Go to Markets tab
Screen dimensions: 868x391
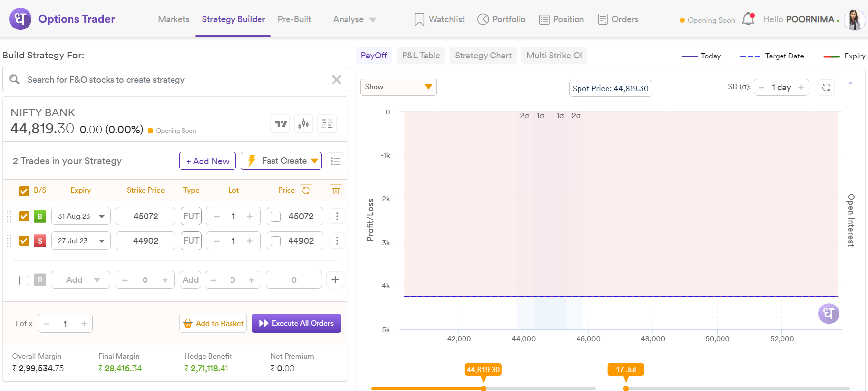(x=174, y=19)
